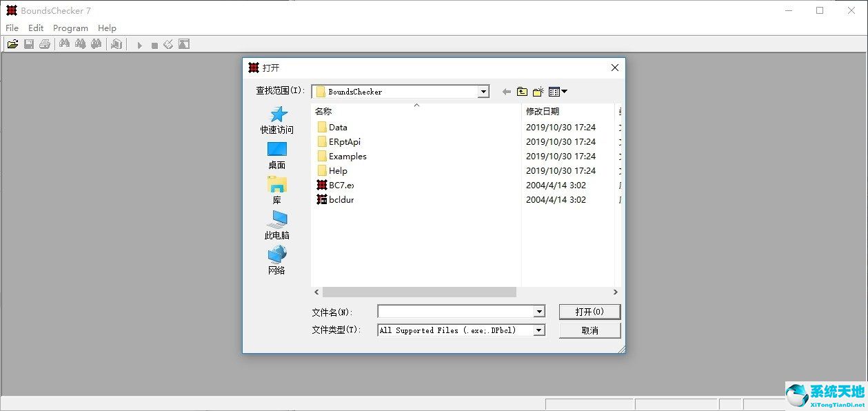Expand the 查找范围 BoundsChecker location dropdown
The width and height of the screenshot is (868, 411).
[484, 92]
